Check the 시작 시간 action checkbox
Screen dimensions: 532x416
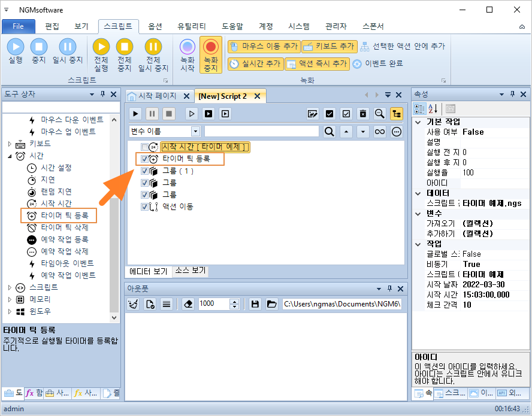(x=144, y=147)
